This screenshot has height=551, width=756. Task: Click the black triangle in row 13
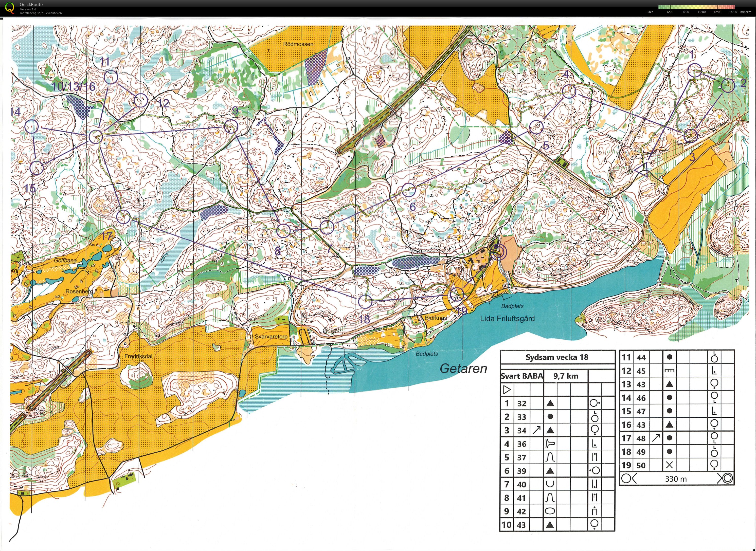[x=669, y=384]
